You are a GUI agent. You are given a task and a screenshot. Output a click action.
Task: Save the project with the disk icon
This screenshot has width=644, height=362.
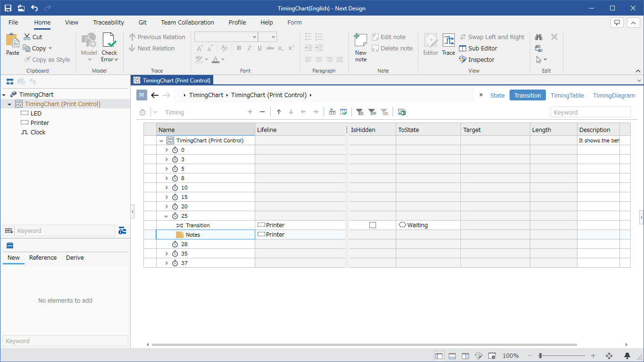click(x=8, y=8)
